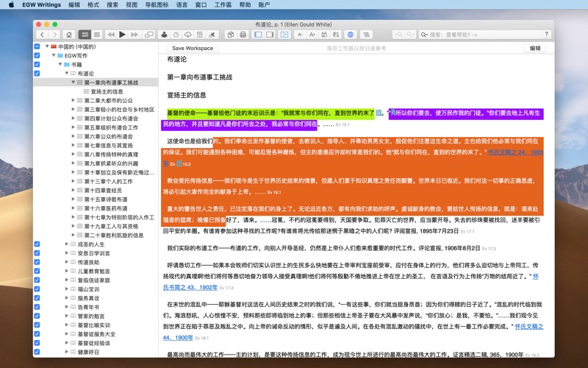Collapse 第一章向布道事工挑战 chapter
588x368 pixels.
point(73,82)
